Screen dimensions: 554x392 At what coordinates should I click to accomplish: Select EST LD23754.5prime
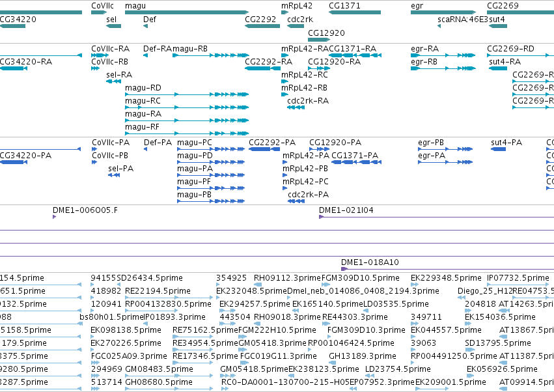point(369,376)
